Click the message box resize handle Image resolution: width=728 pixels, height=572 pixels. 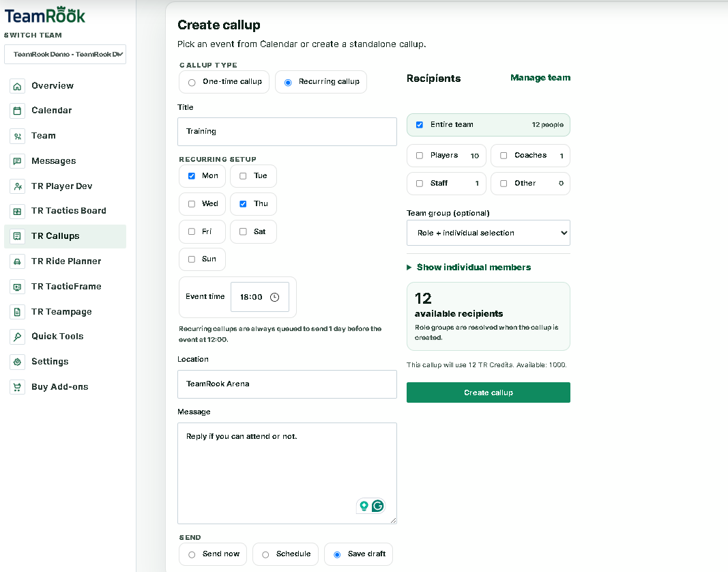(x=393, y=520)
